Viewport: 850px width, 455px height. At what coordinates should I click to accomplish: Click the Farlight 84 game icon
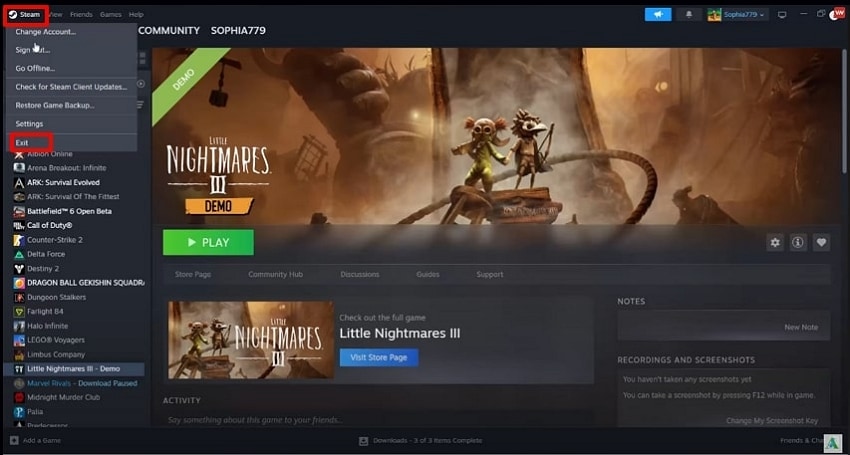(19, 312)
